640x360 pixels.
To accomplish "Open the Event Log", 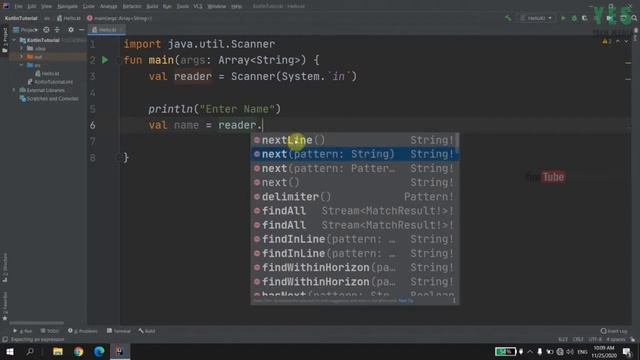I will 614,331.
